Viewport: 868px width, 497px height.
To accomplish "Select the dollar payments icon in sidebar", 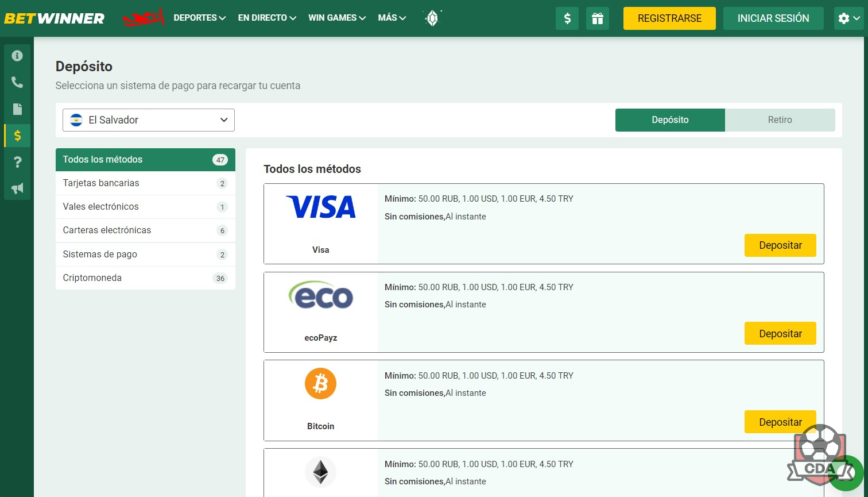I will 17,136.
